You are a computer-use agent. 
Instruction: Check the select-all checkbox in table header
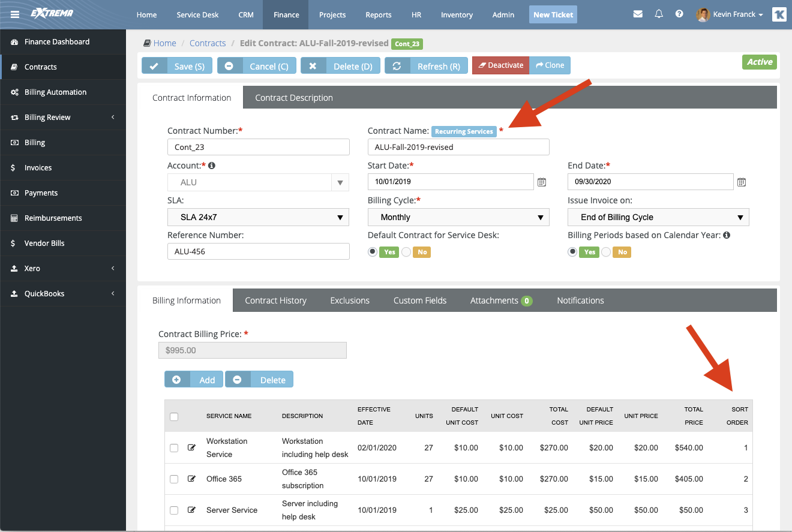(x=174, y=416)
